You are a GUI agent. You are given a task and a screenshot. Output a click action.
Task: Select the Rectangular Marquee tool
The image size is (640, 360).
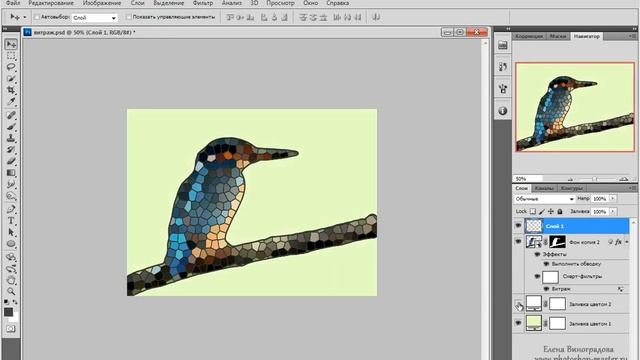(11, 56)
